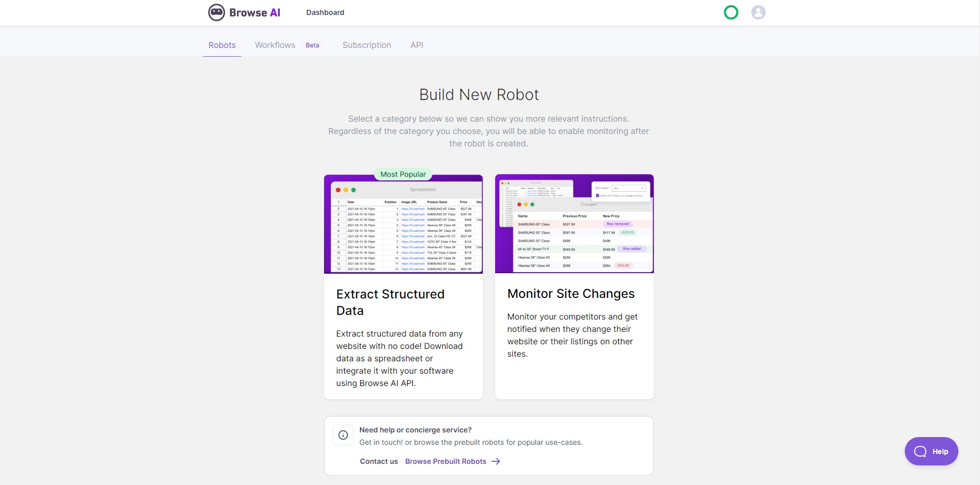Screen dimensions: 980x485
Task: Open the user account avatar menu
Action: pos(758,12)
